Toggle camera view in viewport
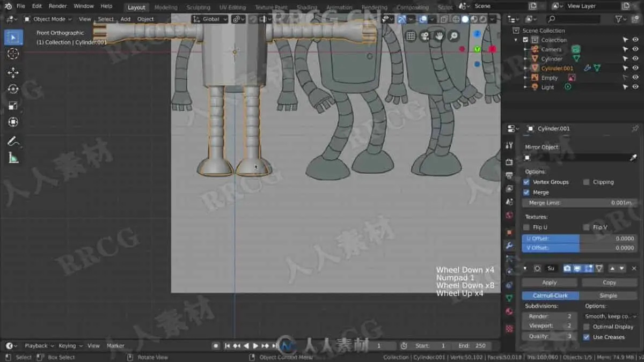Screen dimensions: 644x362 425,36
